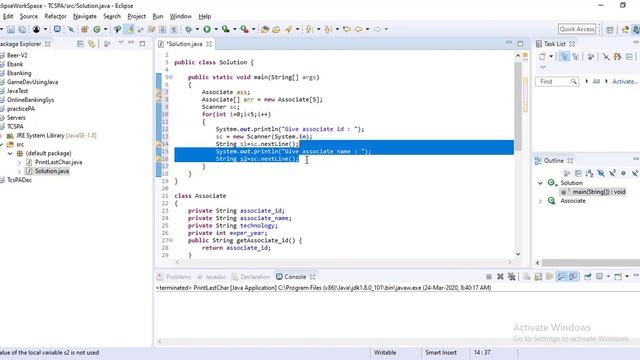Clear the Console icon
Screen dimensions: 640x360
(x=527, y=277)
